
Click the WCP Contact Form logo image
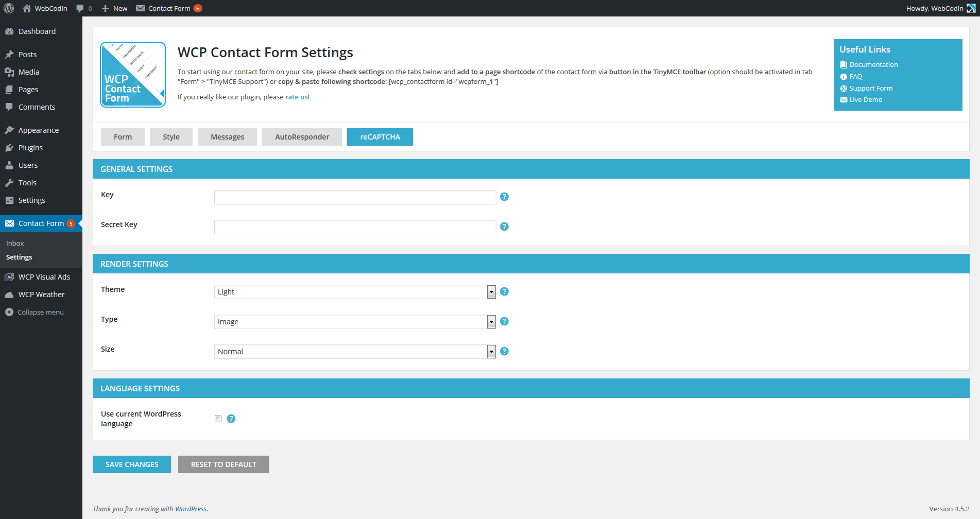pyautogui.click(x=133, y=75)
